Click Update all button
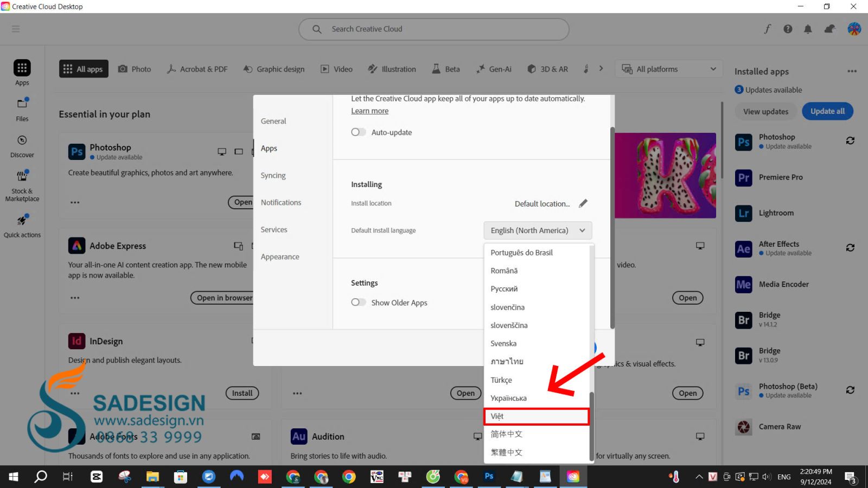The height and width of the screenshot is (488, 868). pyautogui.click(x=827, y=111)
